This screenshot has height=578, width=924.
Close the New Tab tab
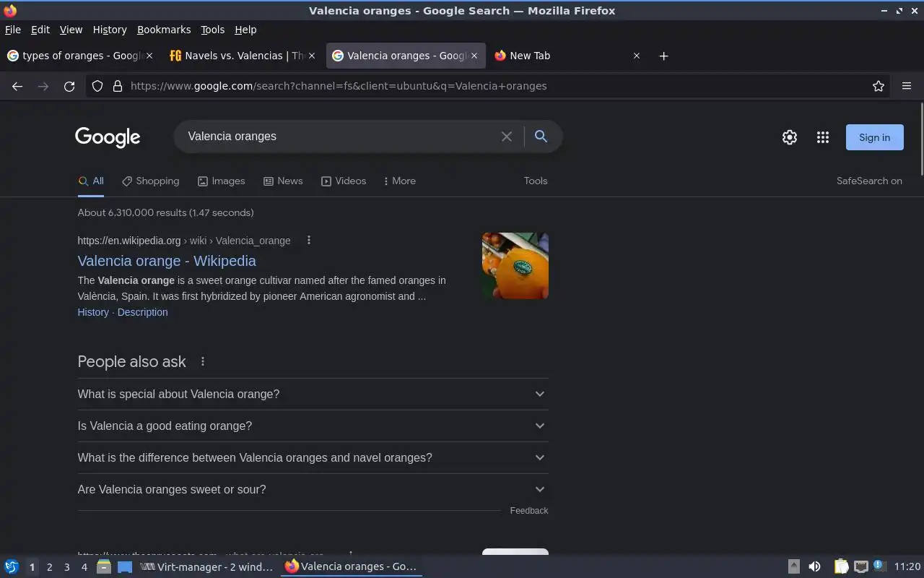tap(637, 56)
